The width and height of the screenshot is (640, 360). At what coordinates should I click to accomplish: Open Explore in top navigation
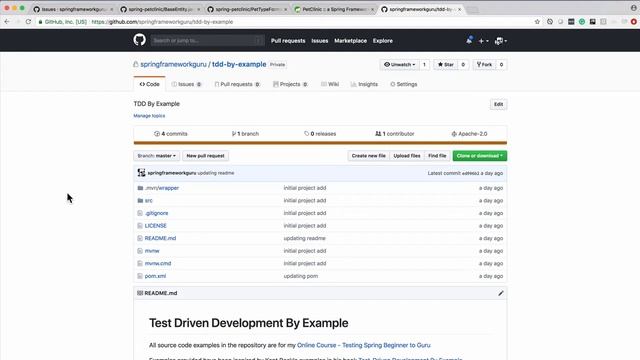(x=382, y=41)
